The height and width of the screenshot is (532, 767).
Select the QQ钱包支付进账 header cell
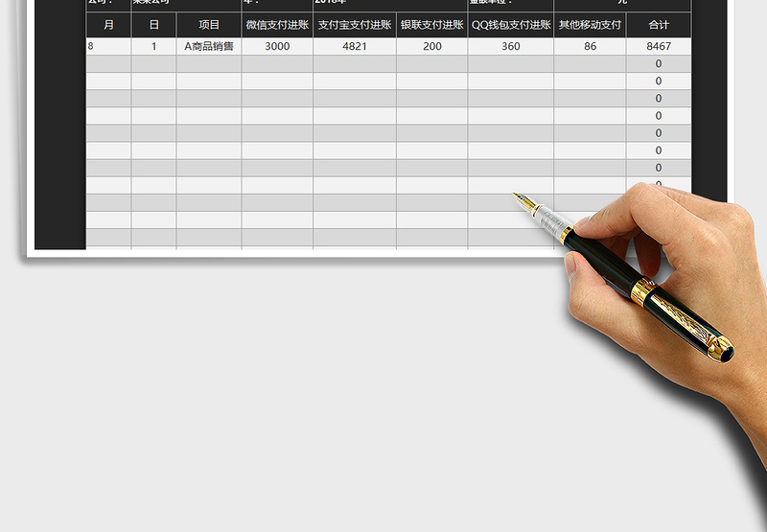[511, 25]
